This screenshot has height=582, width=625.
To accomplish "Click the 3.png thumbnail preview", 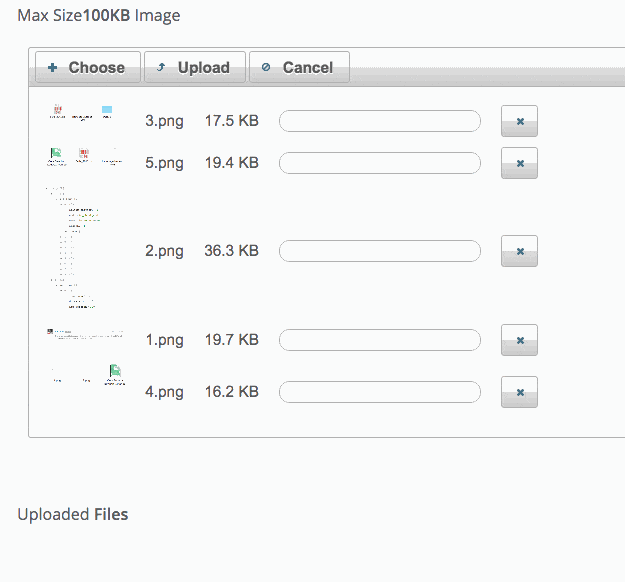I will (85, 113).
